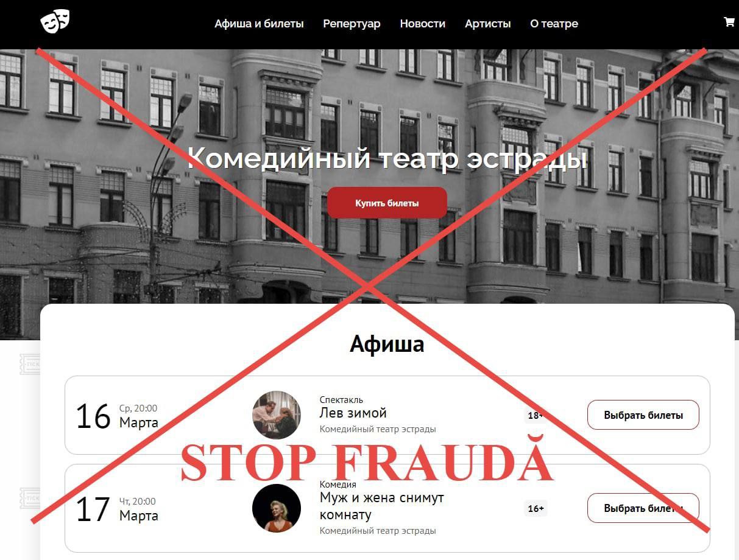739x560 pixels.
Task: Click the Комедийный театр эстрады hero title
Action: pos(387,159)
